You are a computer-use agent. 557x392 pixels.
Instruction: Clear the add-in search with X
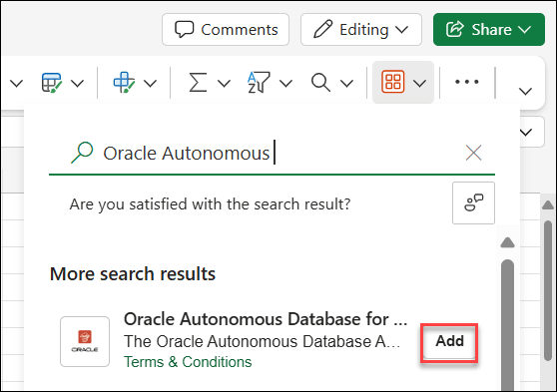473,153
